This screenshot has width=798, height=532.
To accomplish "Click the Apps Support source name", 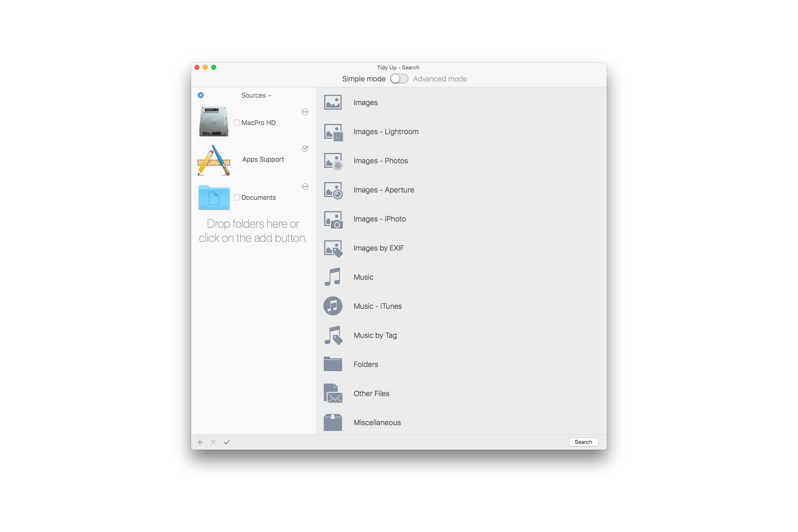I will tap(263, 159).
